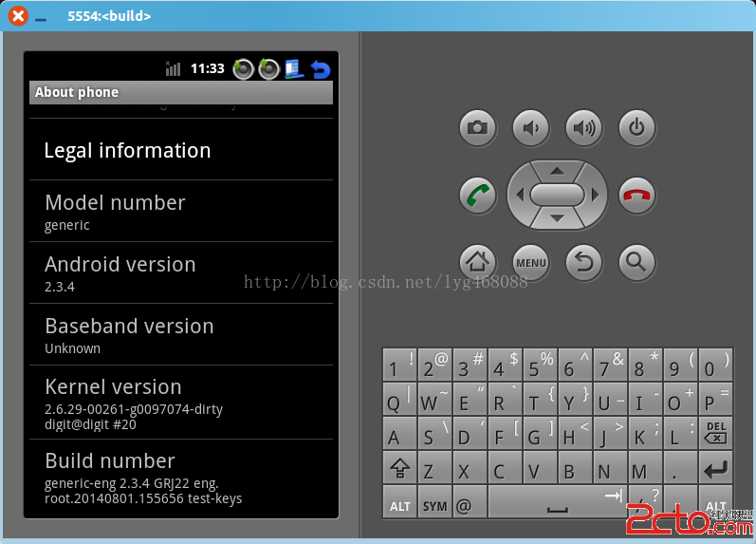Click the R key on keyboard
Screen dimensions: 756x544
tap(505, 399)
